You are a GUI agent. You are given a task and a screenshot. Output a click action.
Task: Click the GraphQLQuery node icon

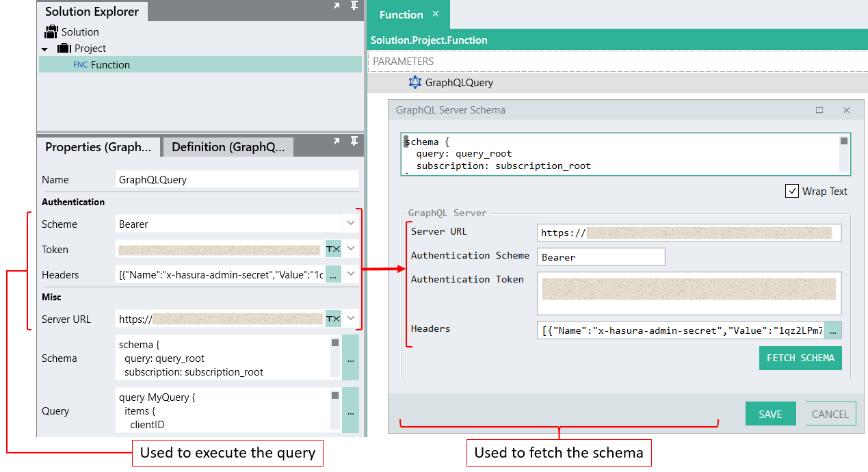pos(415,83)
